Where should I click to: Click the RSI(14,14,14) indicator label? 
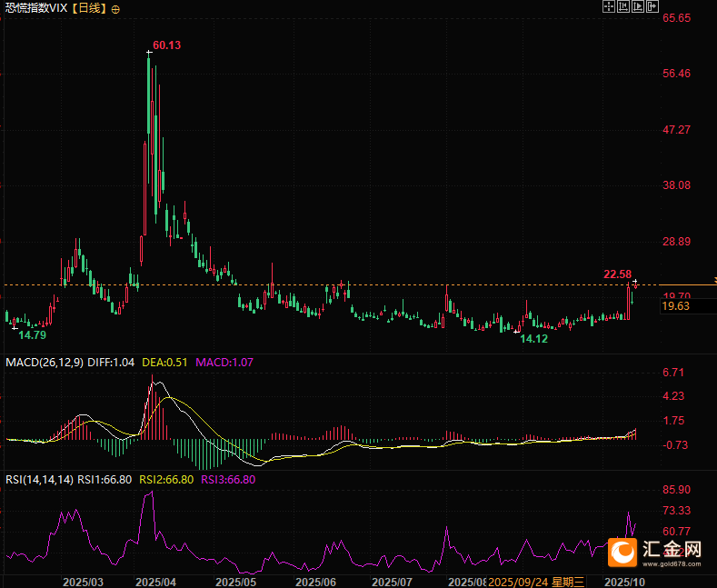click(39, 480)
